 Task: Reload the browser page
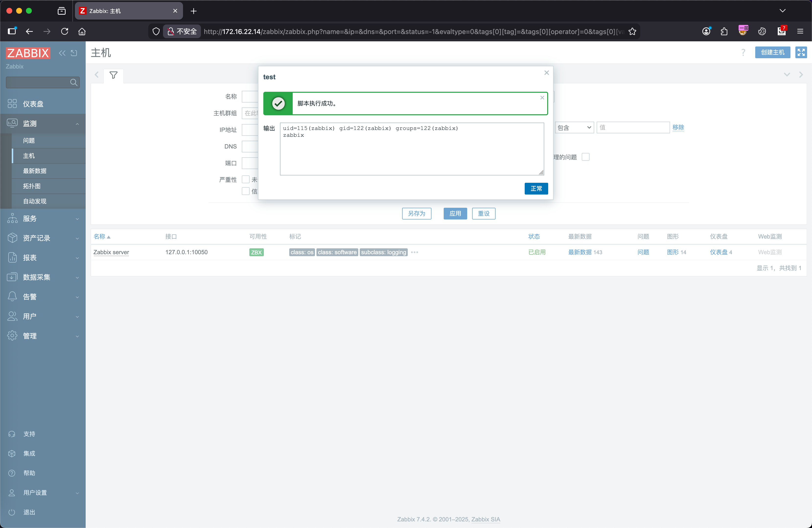tap(64, 31)
